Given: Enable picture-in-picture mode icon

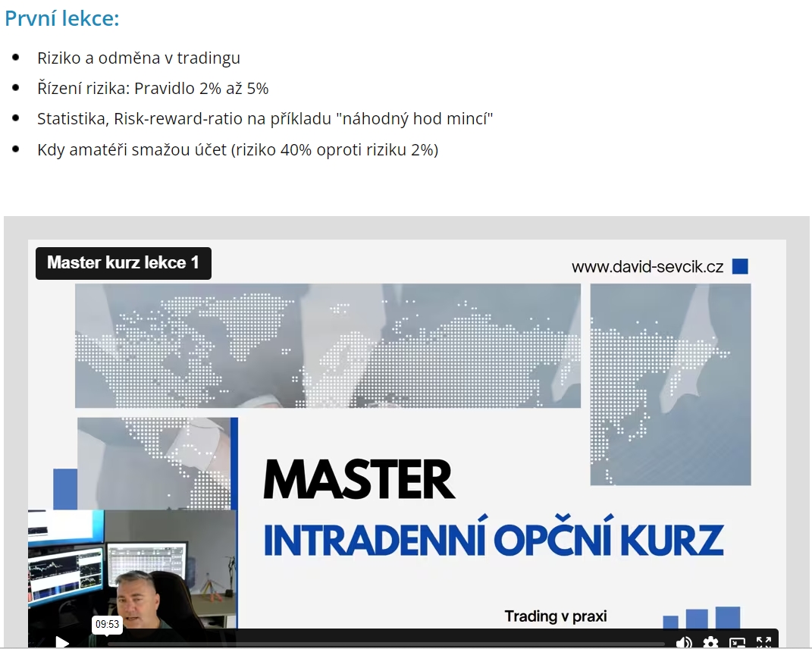Looking at the screenshot, I should [x=737, y=643].
